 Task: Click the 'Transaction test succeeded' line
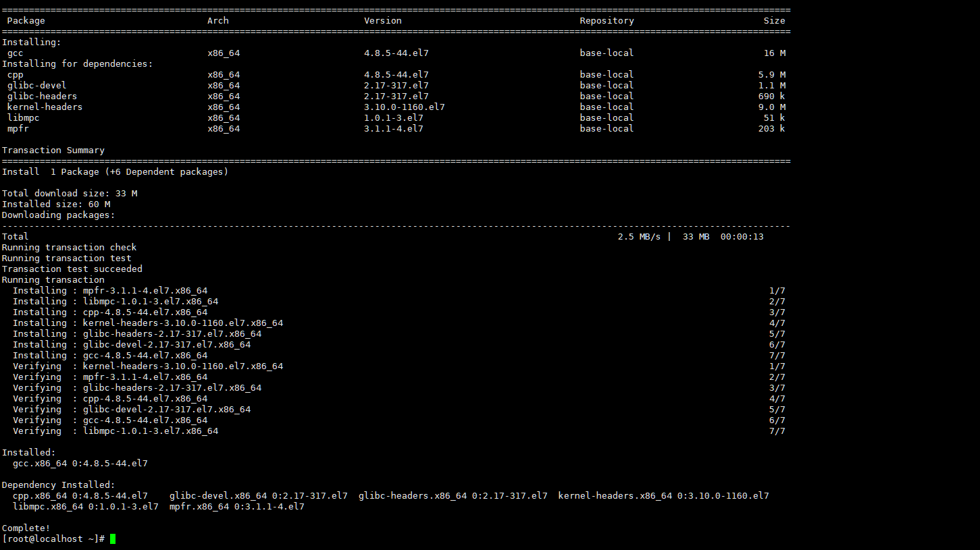(x=72, y=269)
